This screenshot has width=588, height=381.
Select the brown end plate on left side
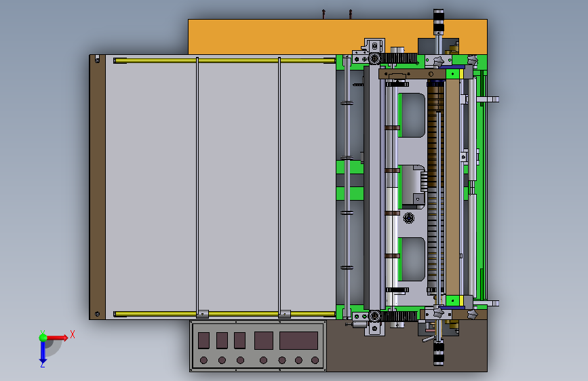tap(98, 187)
